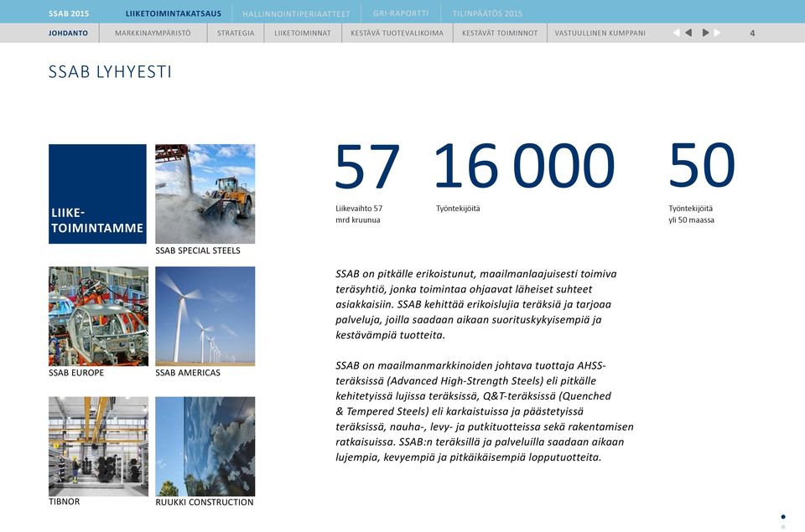805x532 pixels.
Task: Click paragraph starting 'SSAB on pitkälle erikoistunut'
Action: (x=476, y=304)
